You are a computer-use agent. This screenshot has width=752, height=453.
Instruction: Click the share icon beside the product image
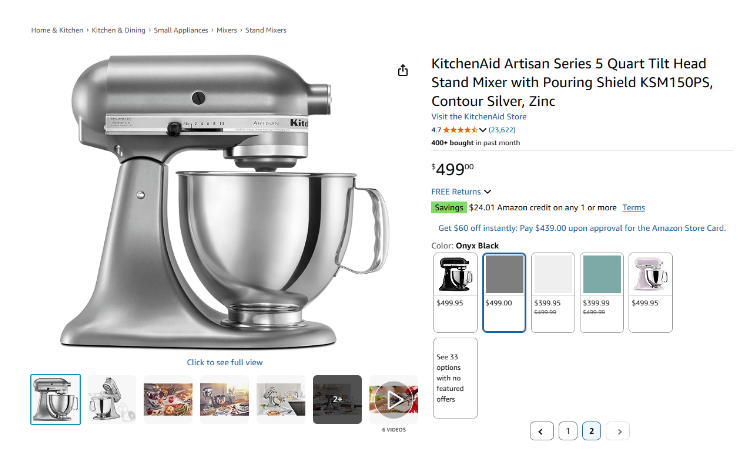pos(403,70)
